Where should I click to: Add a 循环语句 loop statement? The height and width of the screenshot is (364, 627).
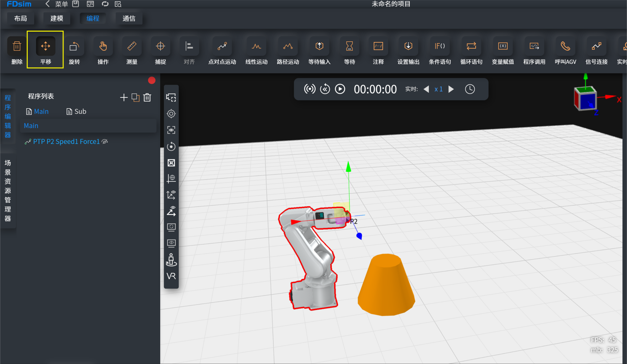click(471, 50)
